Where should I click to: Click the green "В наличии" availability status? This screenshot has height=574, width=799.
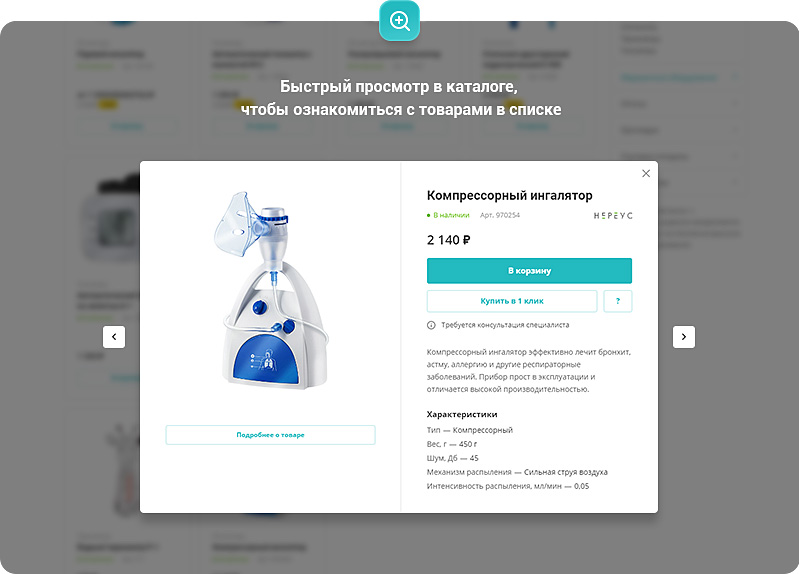(448, 215)
